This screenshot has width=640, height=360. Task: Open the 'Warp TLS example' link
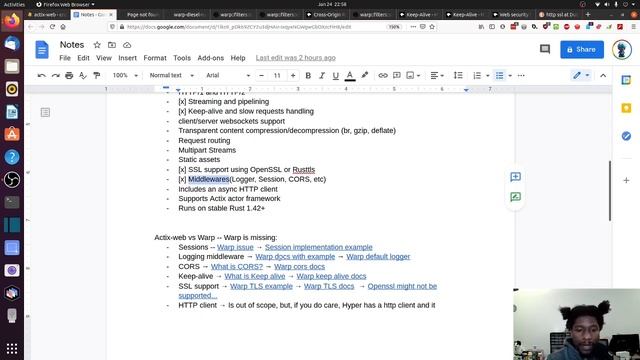pyautogui.click(x=261, y=286)
